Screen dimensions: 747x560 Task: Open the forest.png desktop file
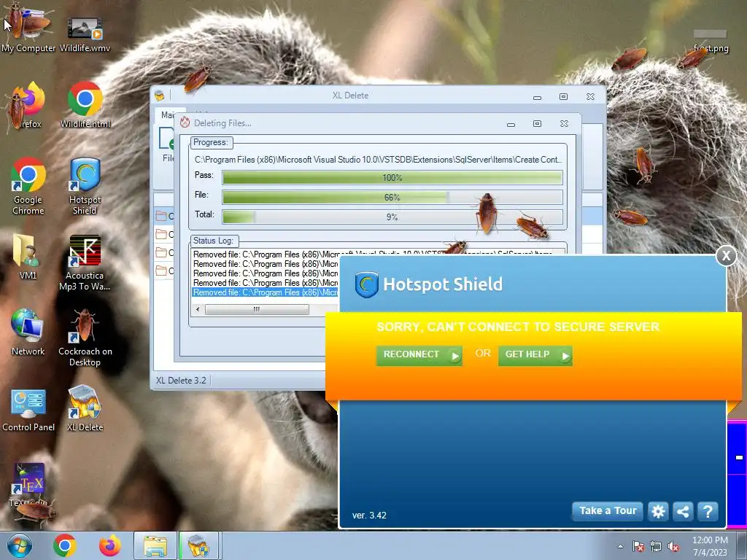coord(711,41)
